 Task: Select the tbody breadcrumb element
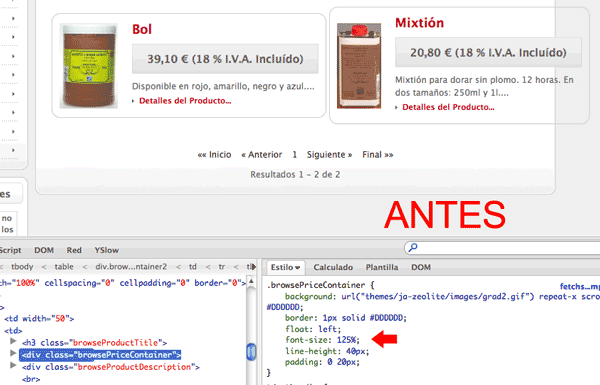click(22, 267)
